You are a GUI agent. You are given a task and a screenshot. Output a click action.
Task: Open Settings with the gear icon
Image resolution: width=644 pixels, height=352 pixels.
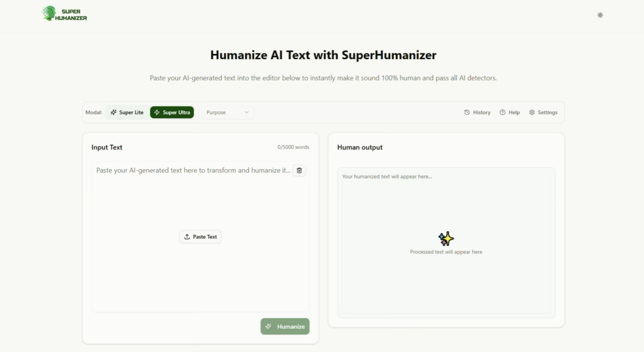pos(543,113)
